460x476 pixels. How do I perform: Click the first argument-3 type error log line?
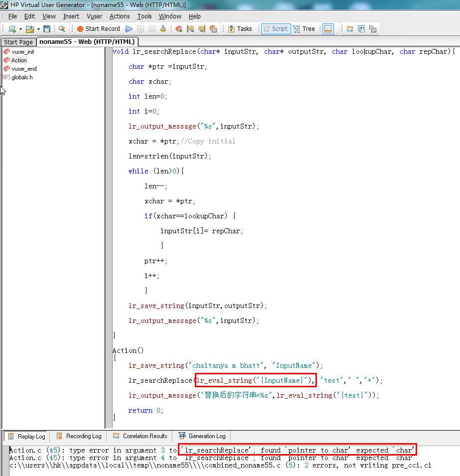(212, 450)
